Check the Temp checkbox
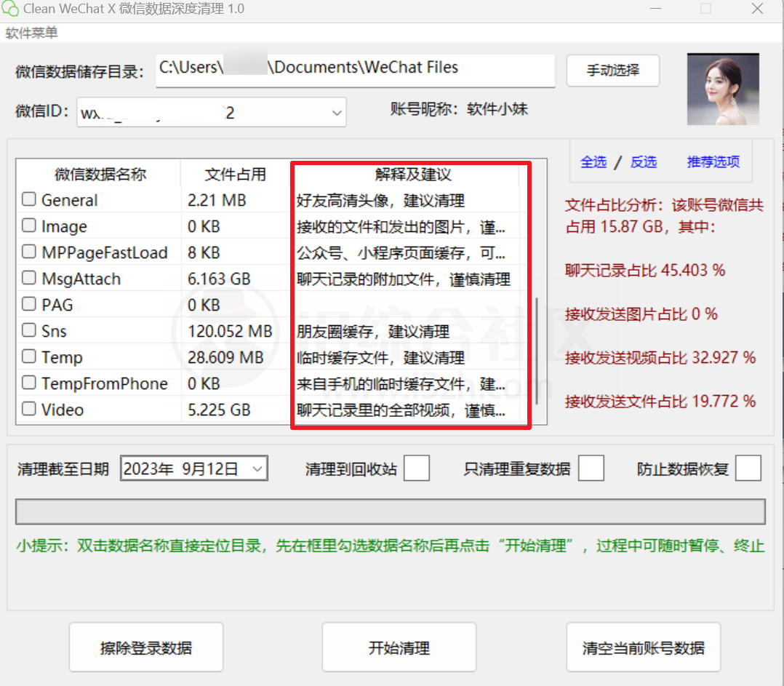 tap(29, 356)
